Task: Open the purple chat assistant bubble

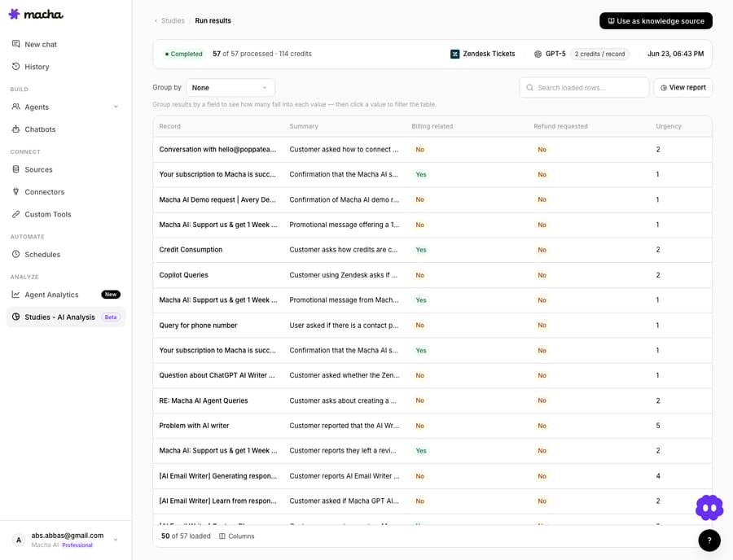Action: (x=709, y=508)
